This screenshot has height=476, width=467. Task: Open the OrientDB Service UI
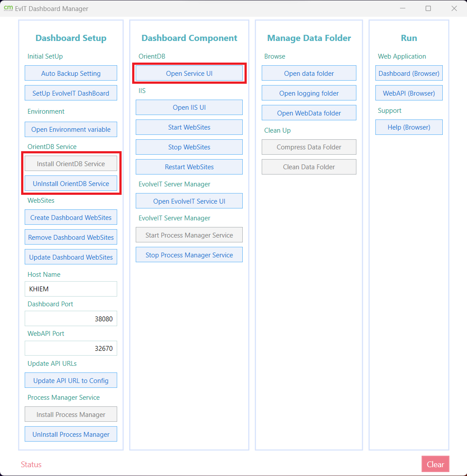(x=189, y=73)
